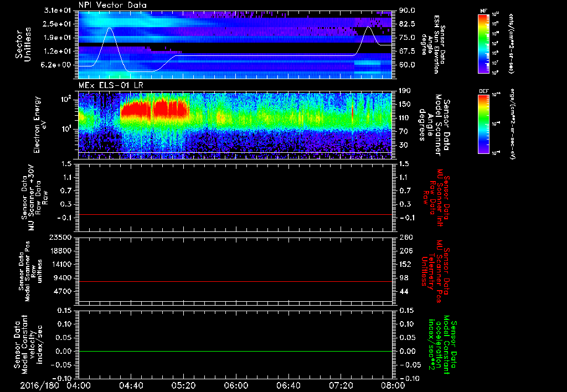The image size is (567, 392).
Task: Click the 04:00 time axis label
Action: [x=79, y=385]
